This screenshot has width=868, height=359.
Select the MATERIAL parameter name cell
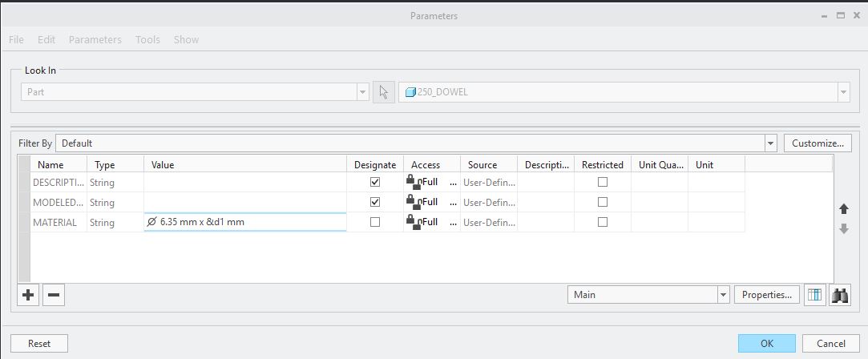(59, 222)
